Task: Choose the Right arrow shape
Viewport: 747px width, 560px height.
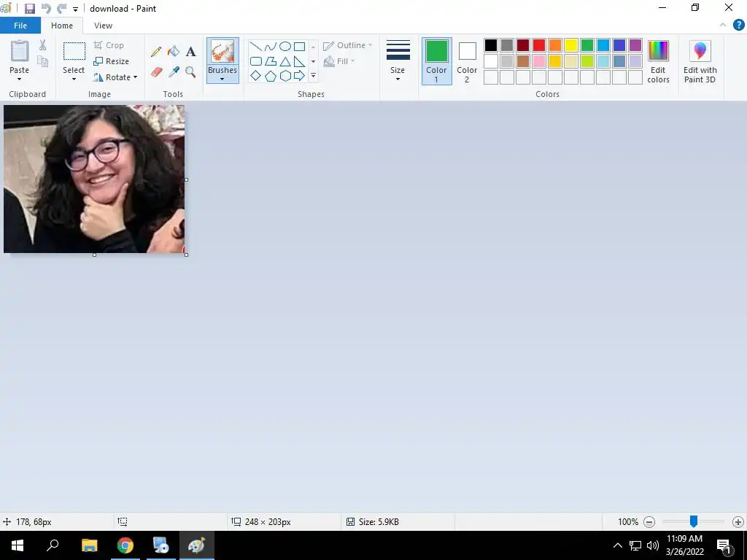Action: [x=299, y=76]
